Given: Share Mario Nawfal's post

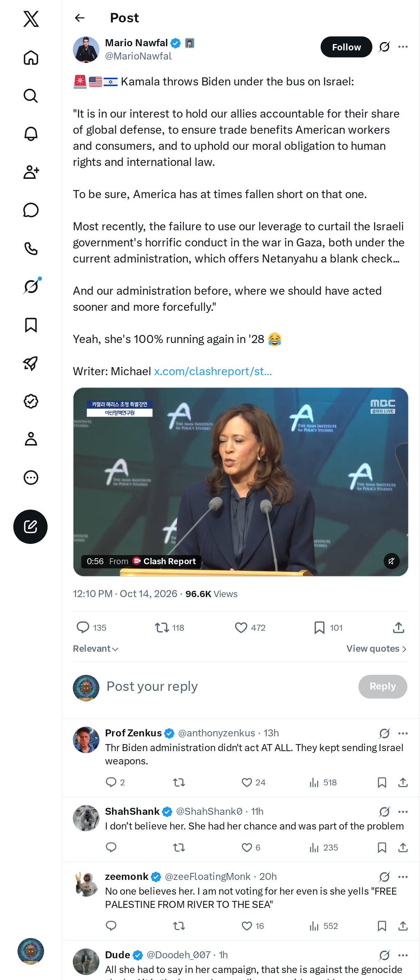Looking at the screenshot, I should [x=398, y=627].
